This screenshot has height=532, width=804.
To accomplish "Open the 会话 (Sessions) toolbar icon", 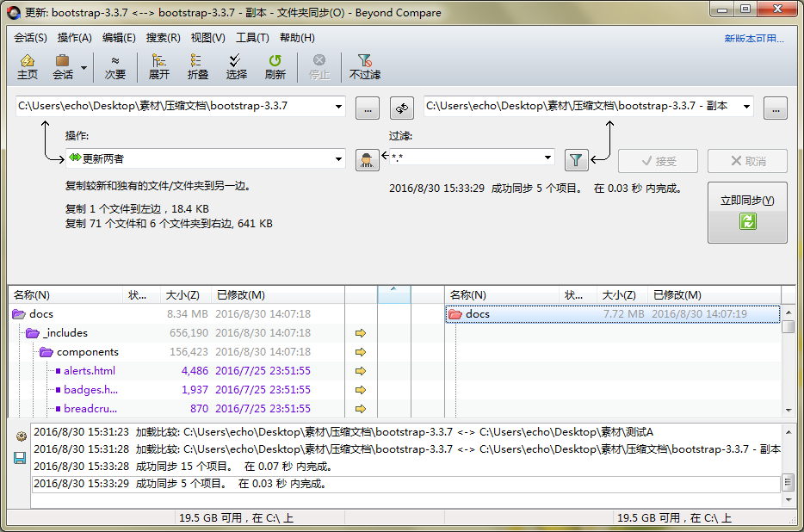I will point(64,66).
